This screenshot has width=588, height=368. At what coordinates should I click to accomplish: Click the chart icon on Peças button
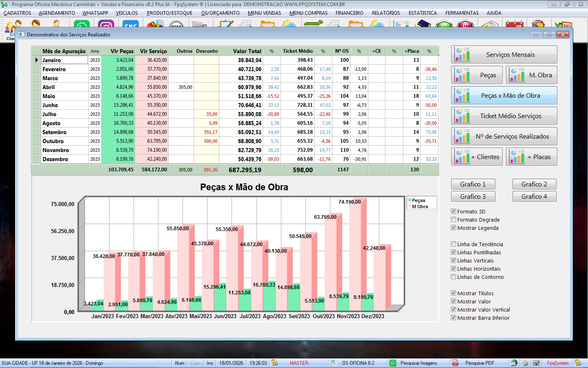(463, 75)
